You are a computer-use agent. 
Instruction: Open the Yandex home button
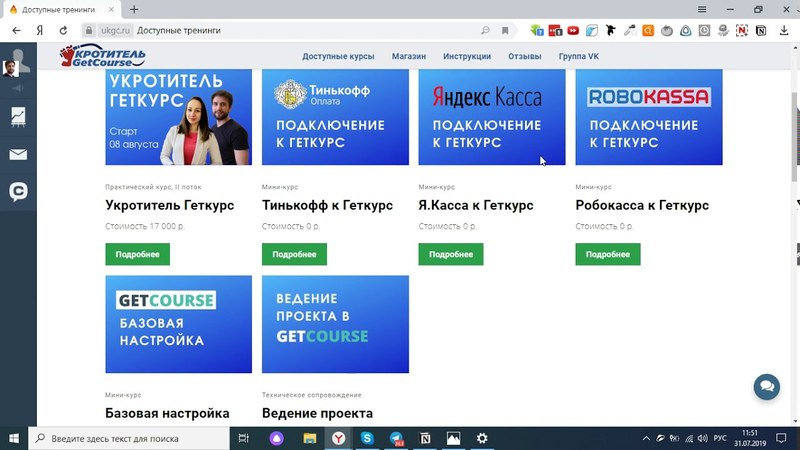[x=40, y=31]
